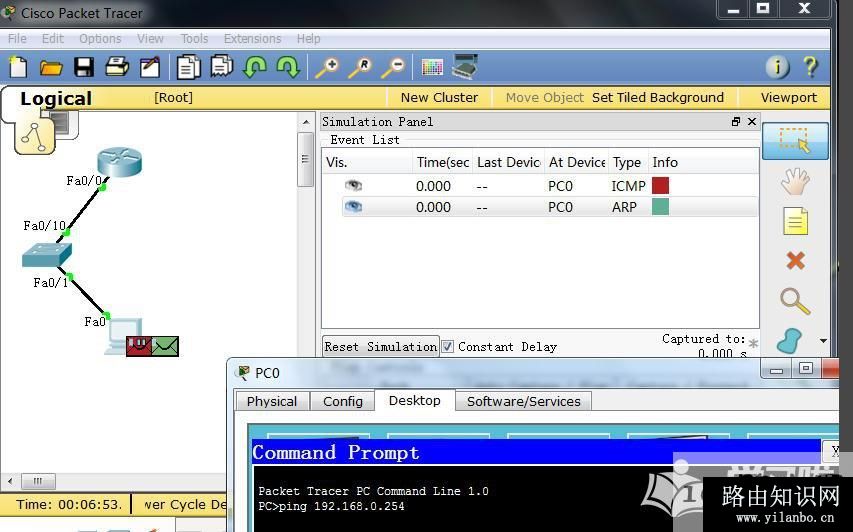This screenshot has height=532, width=853.
Task: Expand the drawing shape tool dropdown arrow
Action: coord(823,341)
